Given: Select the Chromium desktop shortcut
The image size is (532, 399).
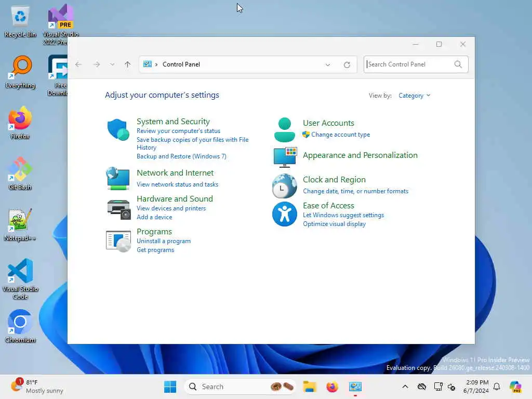Looking at the screenshot, I should 20,326.
